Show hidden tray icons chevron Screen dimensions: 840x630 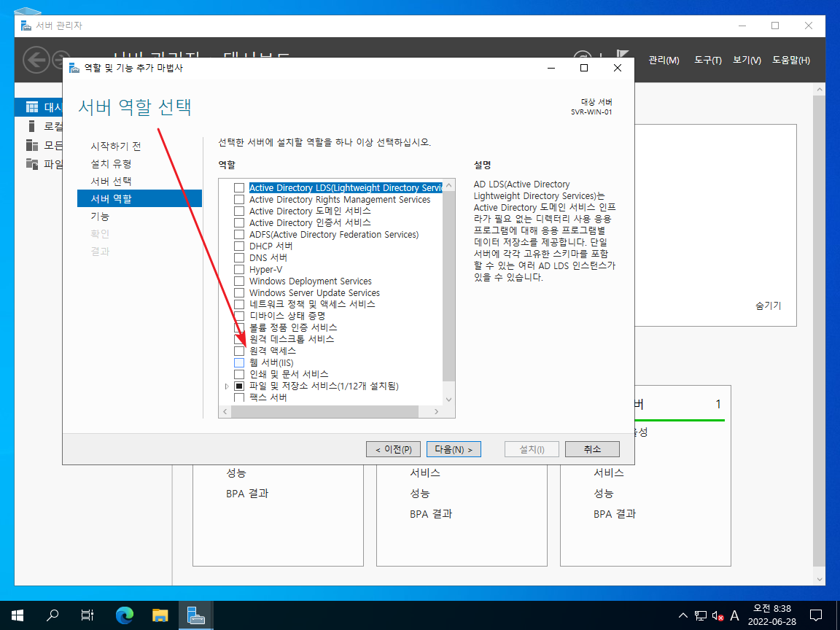coord(682,615)
